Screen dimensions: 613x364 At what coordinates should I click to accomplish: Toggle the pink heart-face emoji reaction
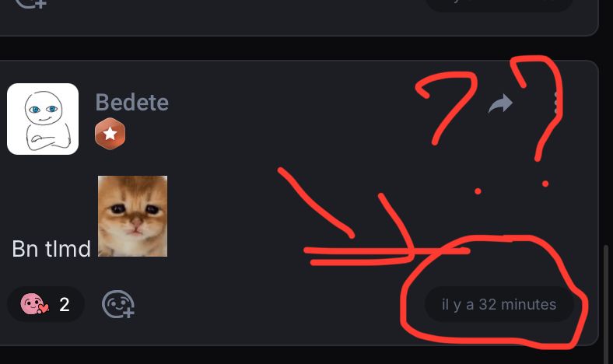click(x=46, y=304)
